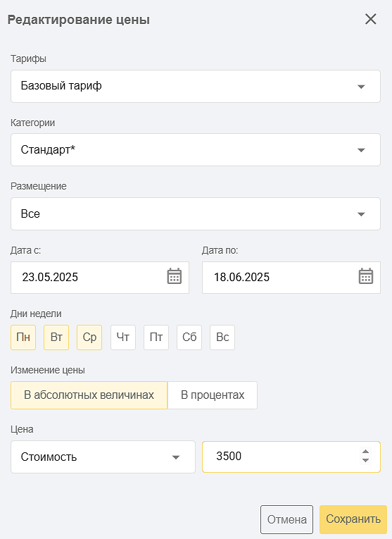Close the Редактирование цены dialog
The image size is (392, 539).
tap(371, 19)
